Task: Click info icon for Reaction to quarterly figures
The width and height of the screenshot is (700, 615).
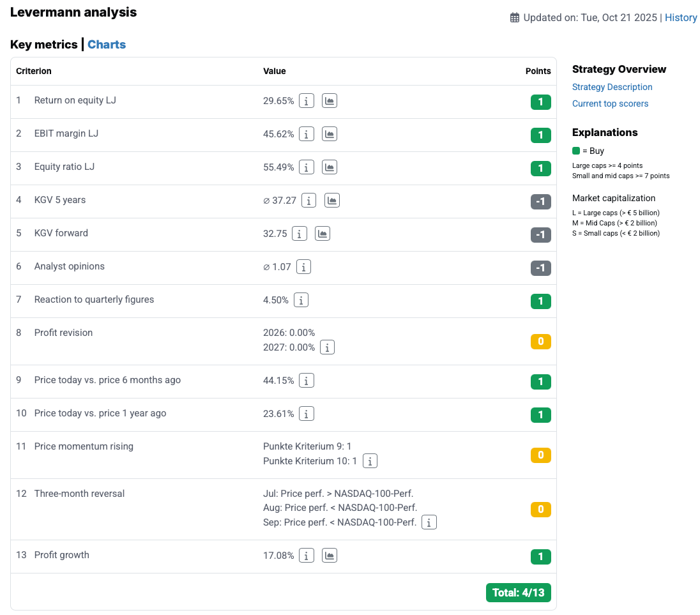Action: click(301, 300)
